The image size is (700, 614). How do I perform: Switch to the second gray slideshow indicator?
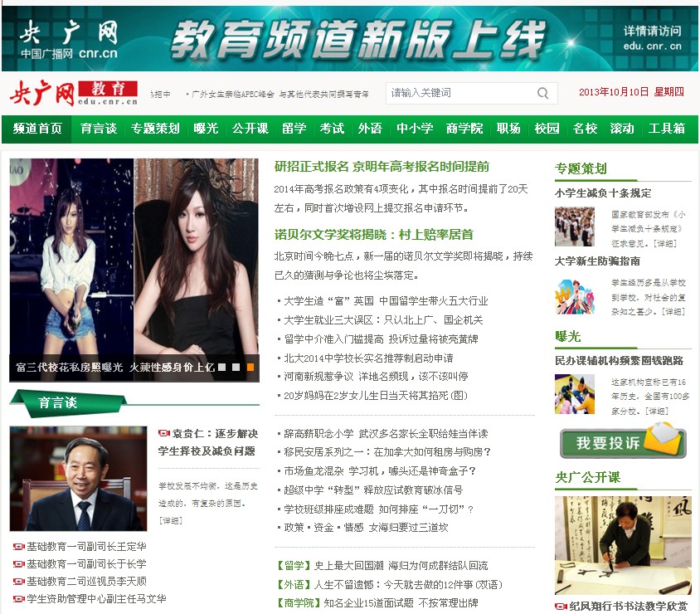point(236,367)
